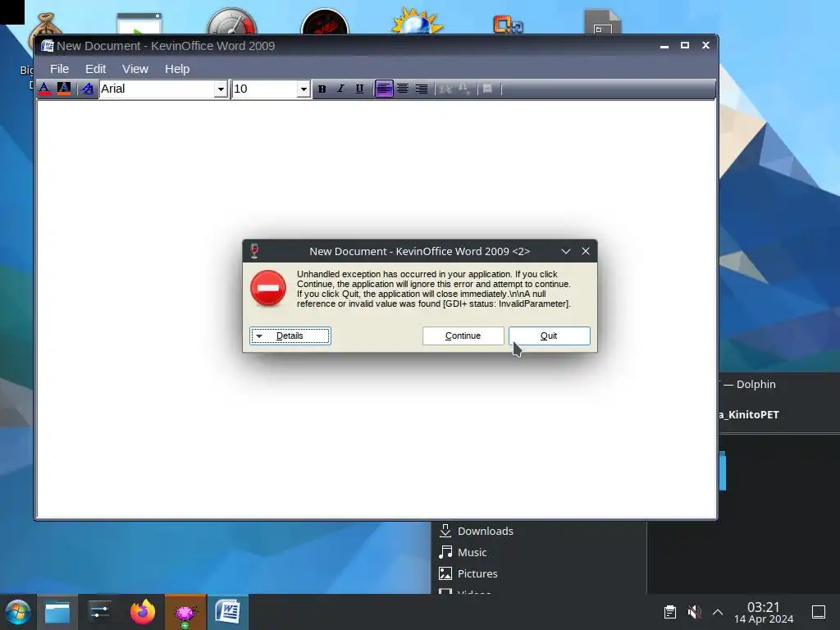This screenshot has height=630, width=840.
Task: Click the second greyed-out toolbar icon
Action: point(464,89)
